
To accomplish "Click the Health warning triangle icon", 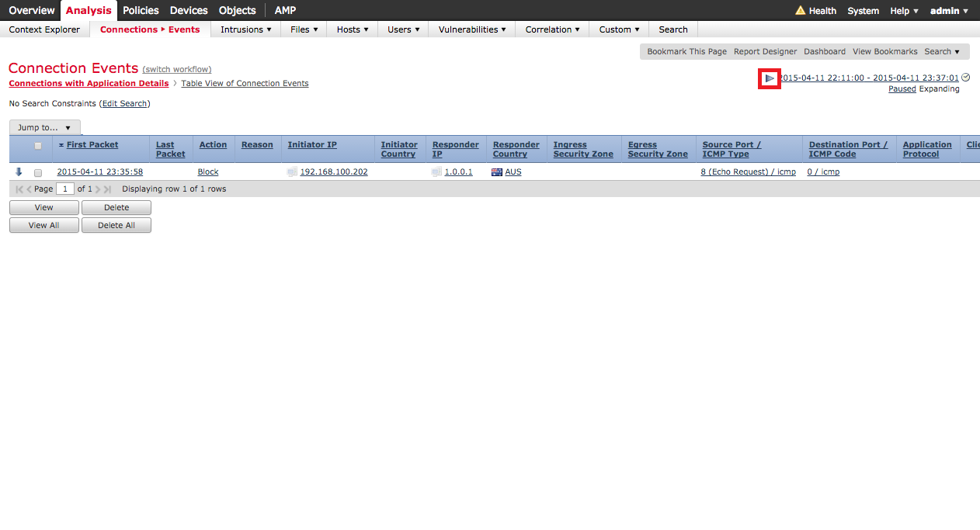I will click(x=800, y=11).
